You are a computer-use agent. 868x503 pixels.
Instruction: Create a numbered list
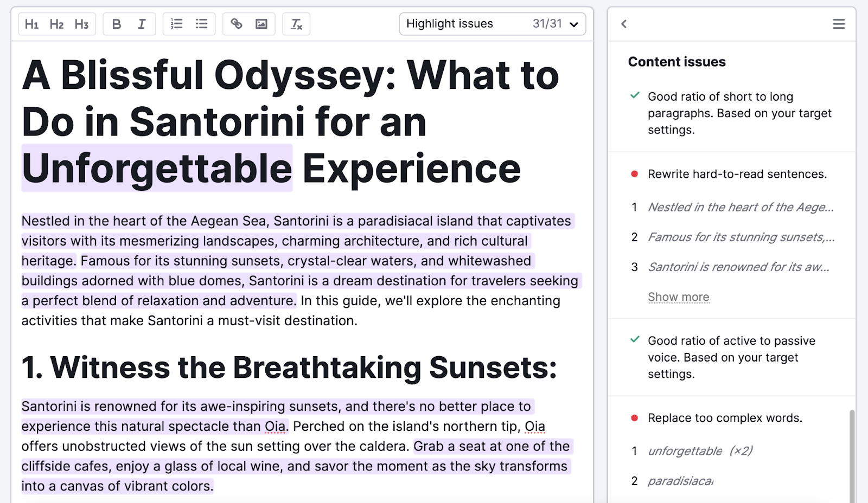coord(176,24)
